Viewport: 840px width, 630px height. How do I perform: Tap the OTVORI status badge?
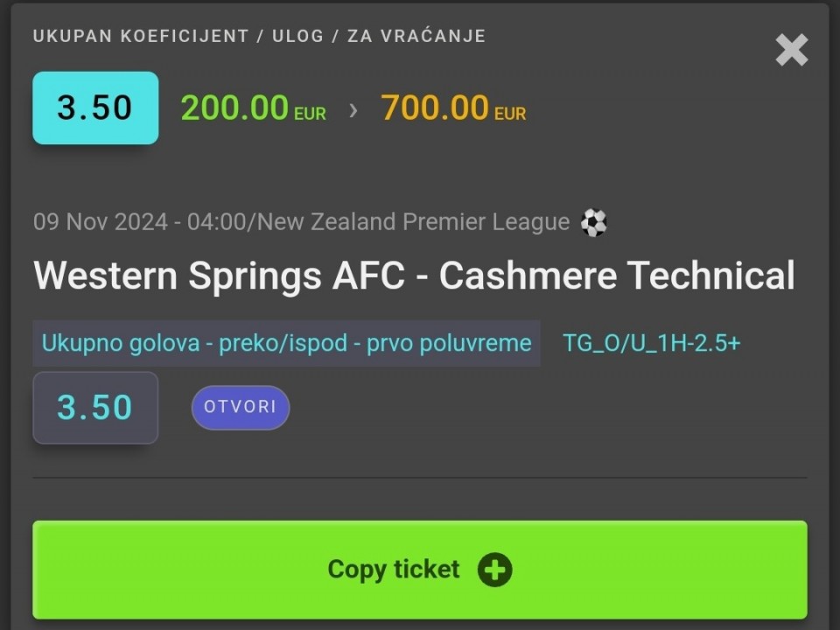[x=241, y=407]
